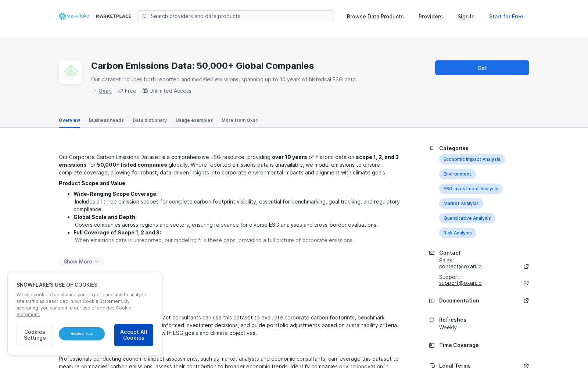Select ESG Investment Analysis category tag
Image resolution: width=588 pixels, height=368 pixels.
pyautogui.click(x=471, y=189)
